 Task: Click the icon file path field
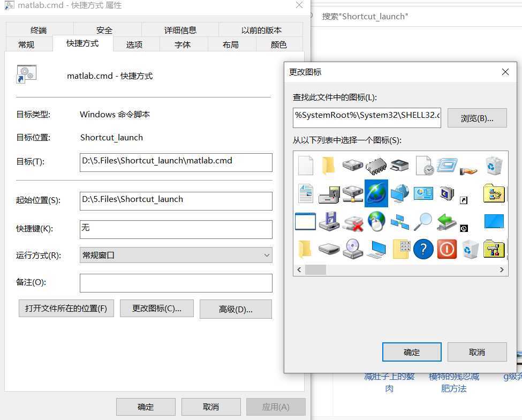[367, 117]
